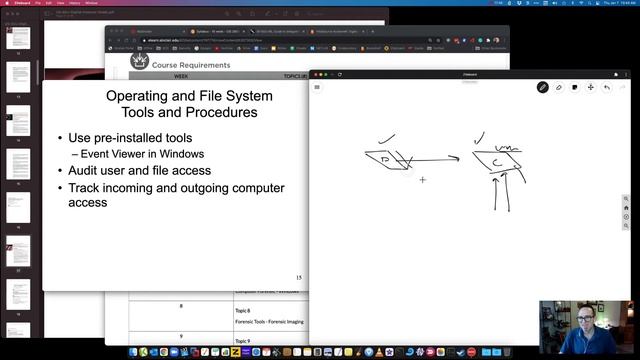Image resolution: width=640 pixels, height=360 pixels.
Task: Select the eraser tool in whiteboard
Action: [559, 87]
